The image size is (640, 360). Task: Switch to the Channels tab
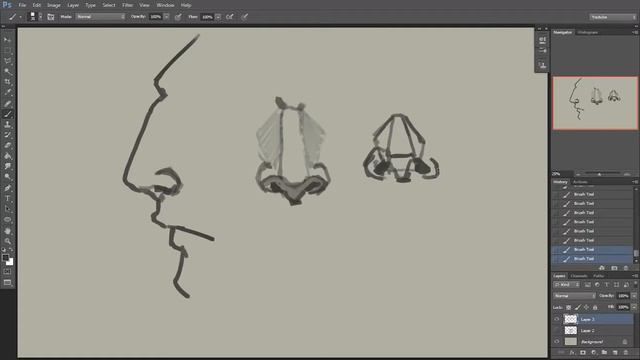578,276
